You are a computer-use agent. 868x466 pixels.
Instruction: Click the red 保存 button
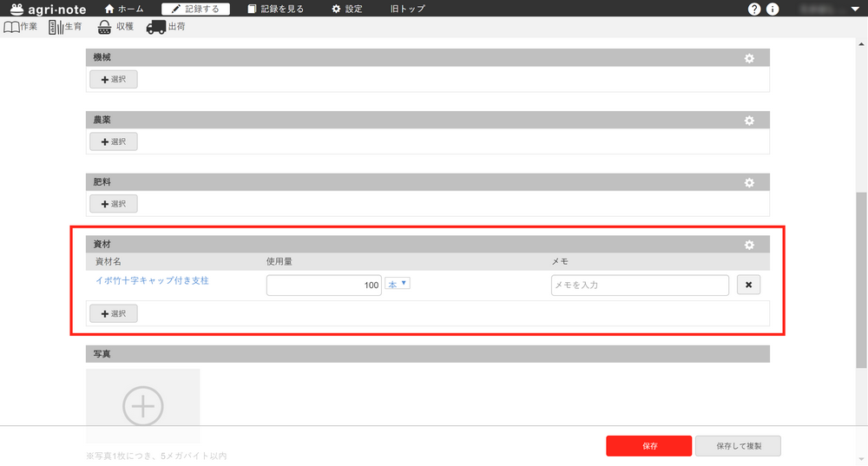648,445
